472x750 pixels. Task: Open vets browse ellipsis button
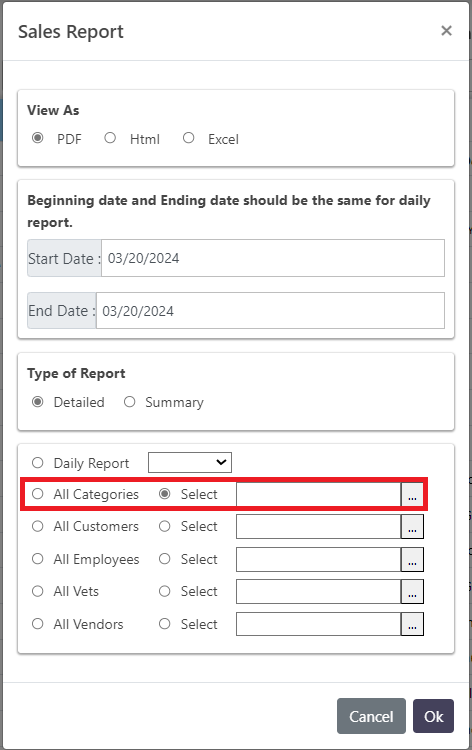pyautogui.click(x=412, y=592)
